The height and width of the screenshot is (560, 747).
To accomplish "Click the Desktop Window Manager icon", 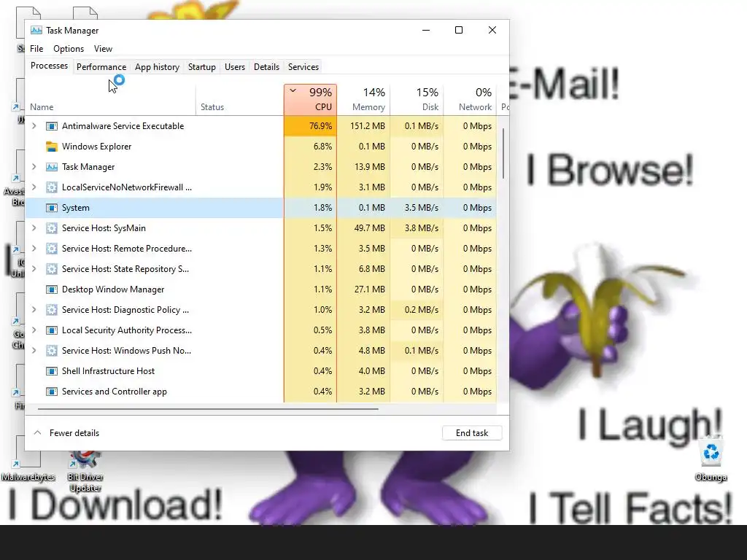I will (x=52, y=289).
